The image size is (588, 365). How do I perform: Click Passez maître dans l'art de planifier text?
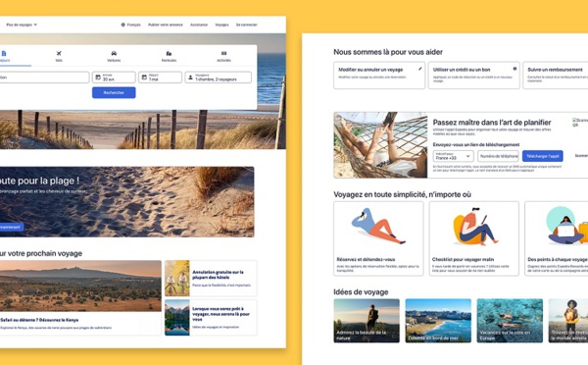pyautogui.click(x=492, y=123)
